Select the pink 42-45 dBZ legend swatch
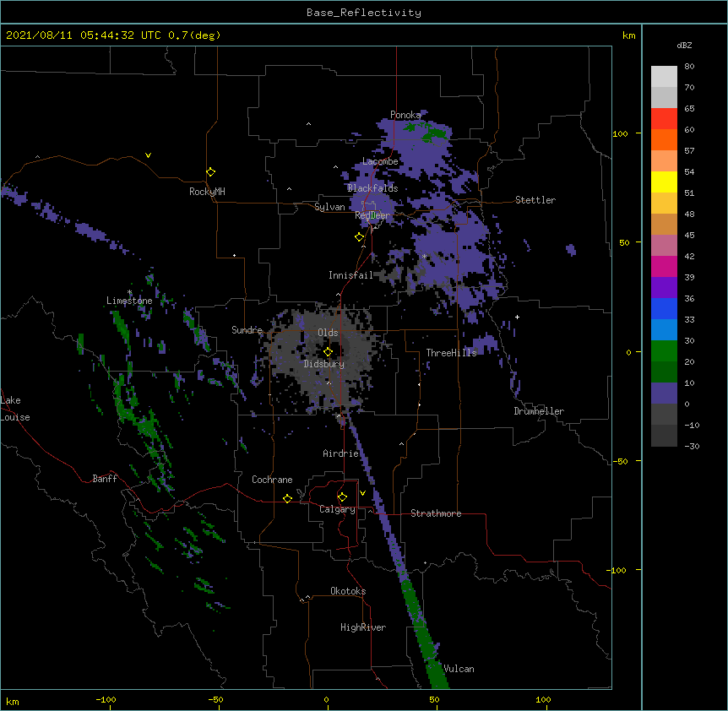Image resolution: width=728 pixels, height=711 pixels. [x=664, y=246]
